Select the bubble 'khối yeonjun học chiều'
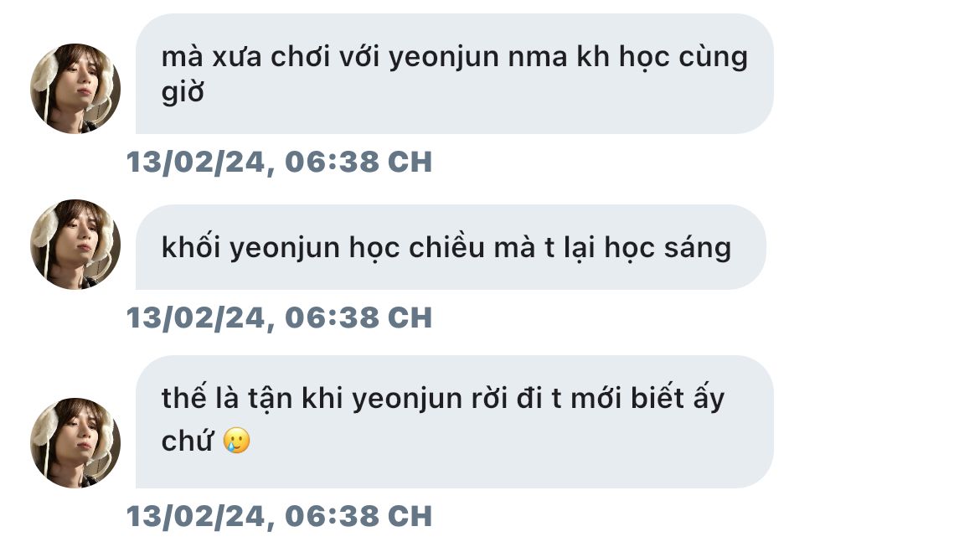Screen dimensions: 980x542 (451, 247)
